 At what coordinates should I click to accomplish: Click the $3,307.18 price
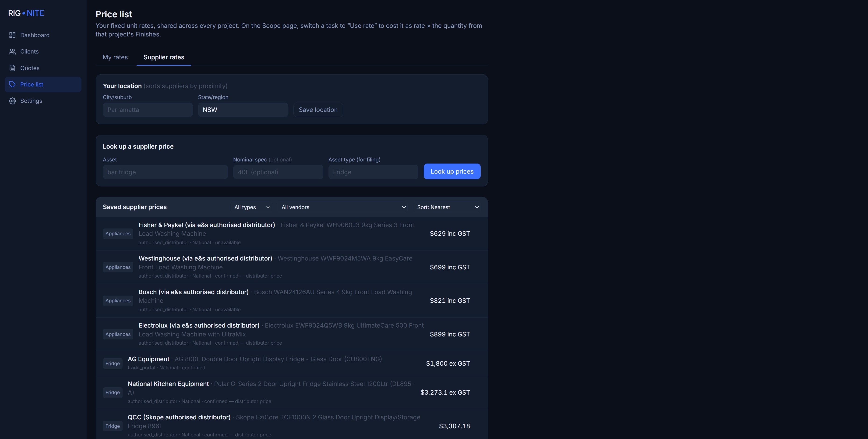pyautogui.click(x=454, y=426)
